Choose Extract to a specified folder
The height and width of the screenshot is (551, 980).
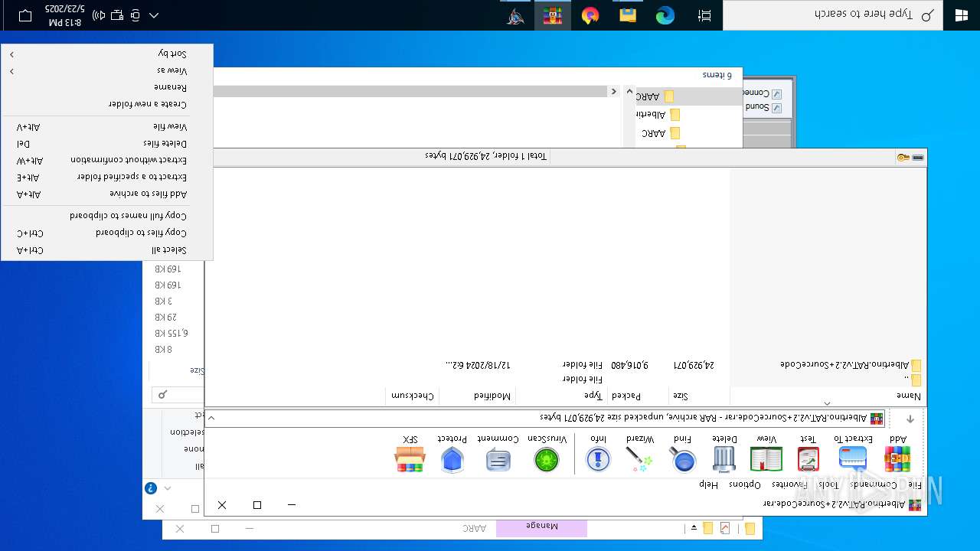(107, 177)
